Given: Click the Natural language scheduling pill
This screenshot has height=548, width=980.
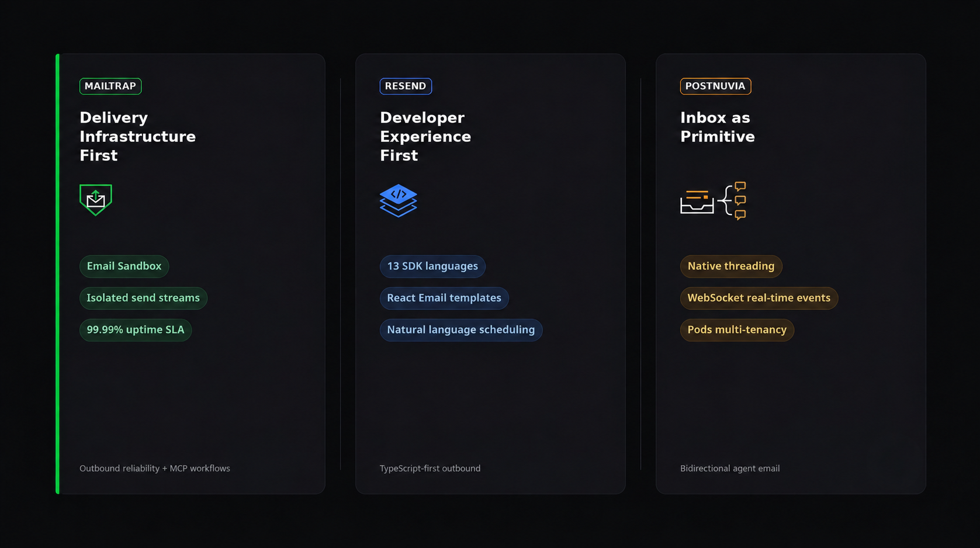Looking at the screenshot, I should click(461, 330).
